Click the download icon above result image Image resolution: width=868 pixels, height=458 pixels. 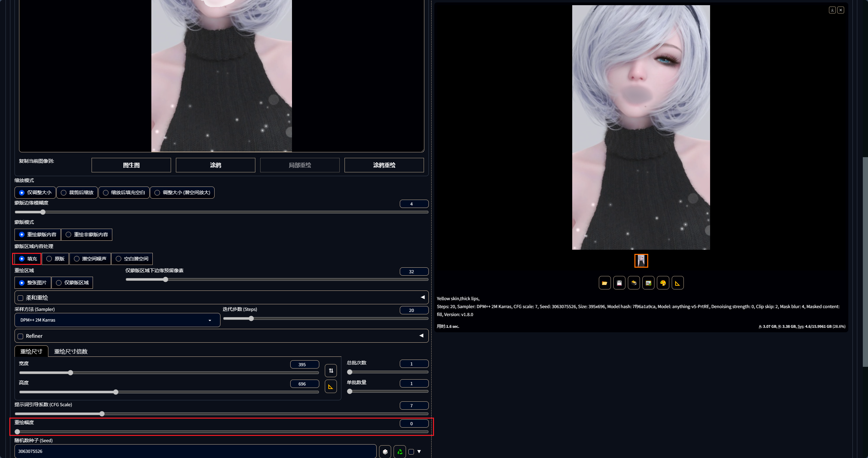(x=832, y=10)
